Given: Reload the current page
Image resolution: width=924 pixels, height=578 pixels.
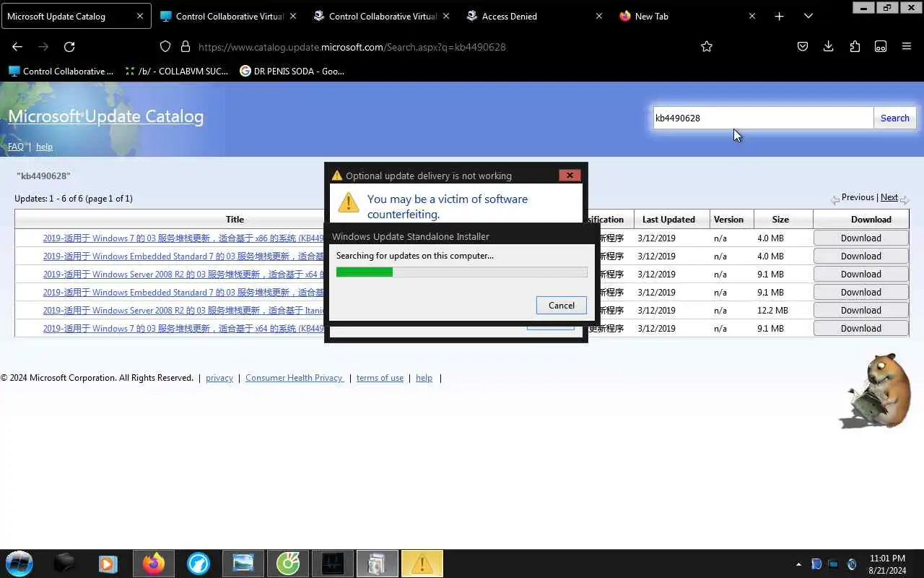Looking at the screenshot, I should pyautogui.click(x=69, y=46).
